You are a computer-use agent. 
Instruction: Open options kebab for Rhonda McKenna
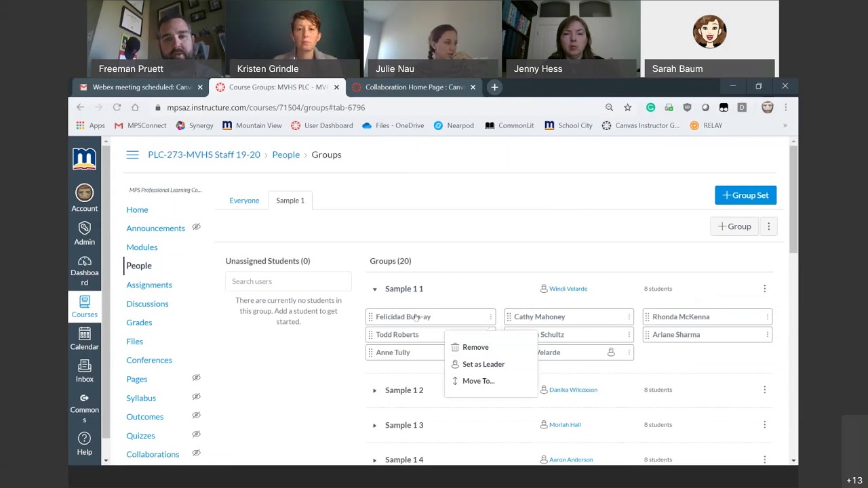(767, 317)
